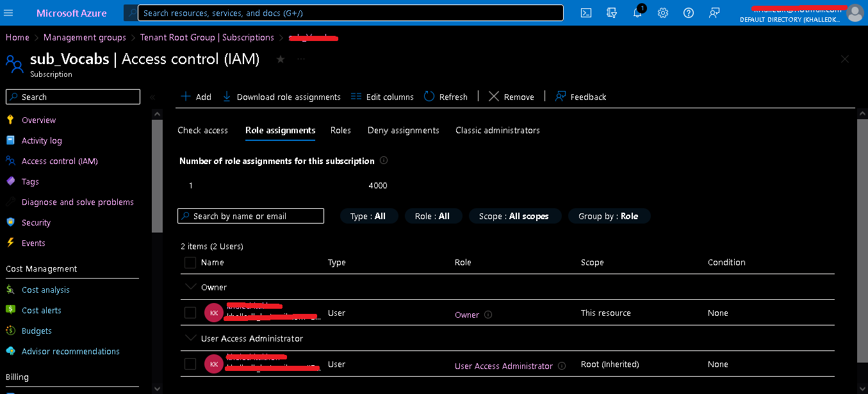The image size is (868, 394).
Task: Open Diagnose and solve problems
Action: 78,202
